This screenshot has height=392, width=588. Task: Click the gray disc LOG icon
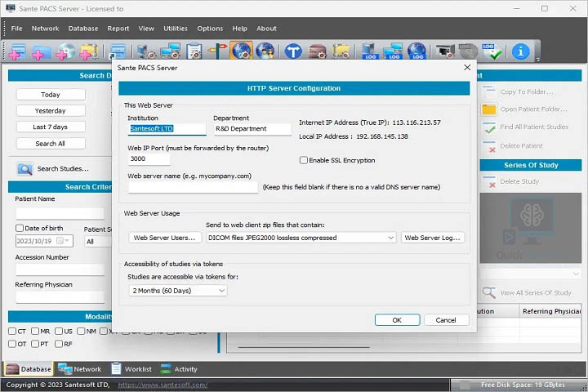tap(469, 51)
